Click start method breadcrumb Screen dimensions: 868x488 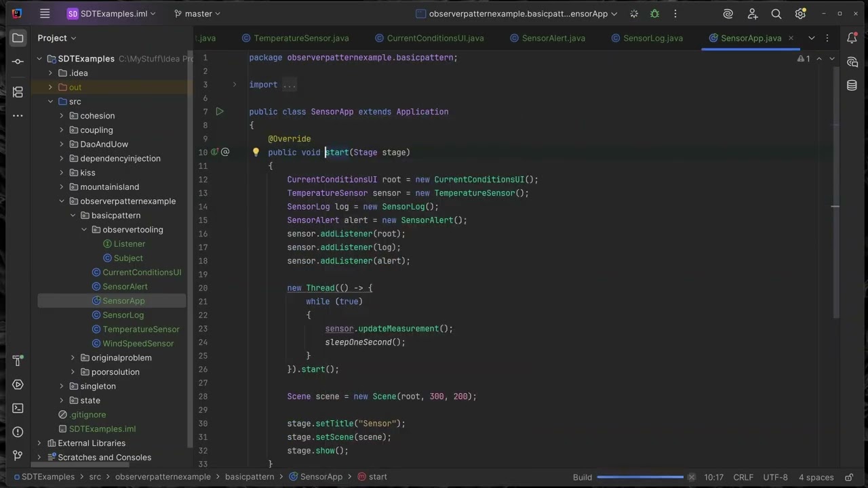(372, 477)
